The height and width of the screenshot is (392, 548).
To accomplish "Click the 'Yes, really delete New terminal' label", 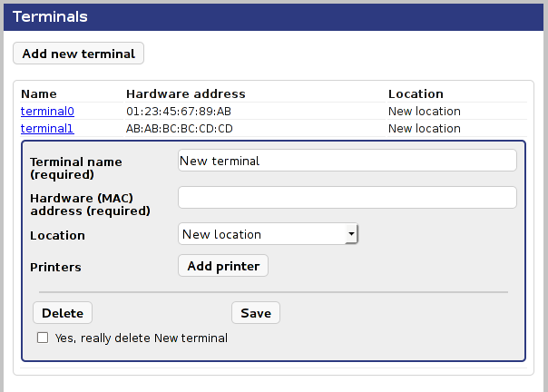I will pos(140,338).
